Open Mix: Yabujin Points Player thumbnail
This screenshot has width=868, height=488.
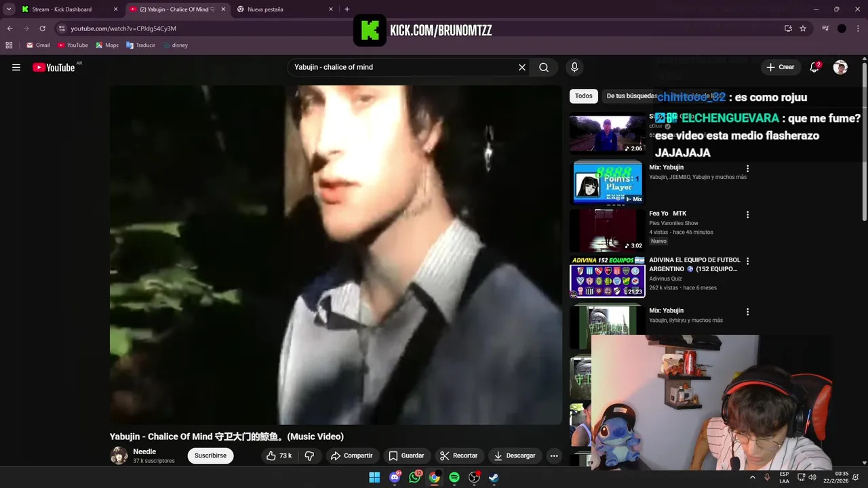[608, 182]
